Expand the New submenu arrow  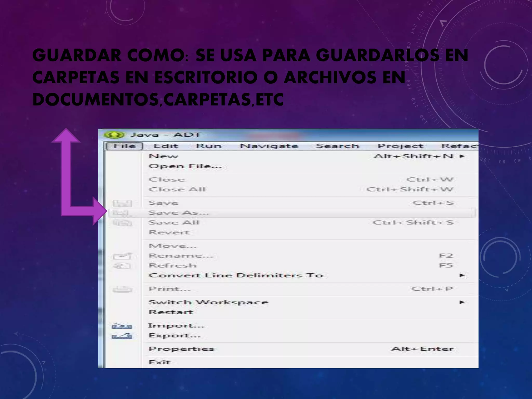click(x=462, y=156)
